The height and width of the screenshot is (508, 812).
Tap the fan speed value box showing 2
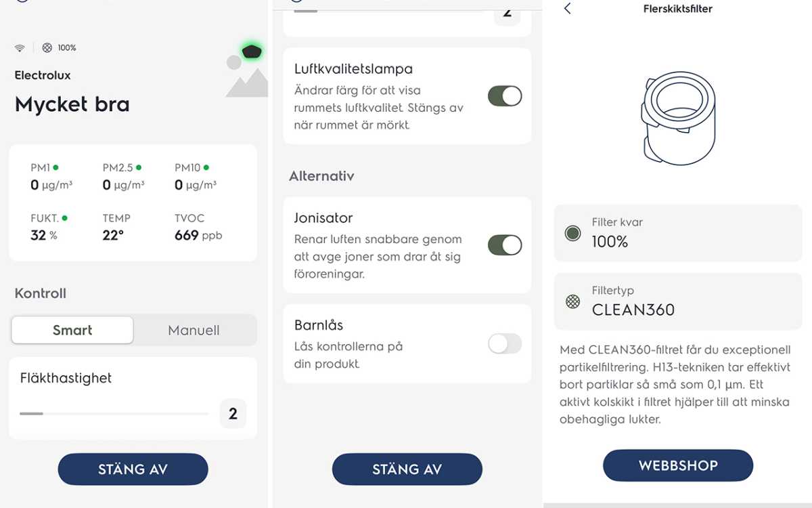[233, 414]
